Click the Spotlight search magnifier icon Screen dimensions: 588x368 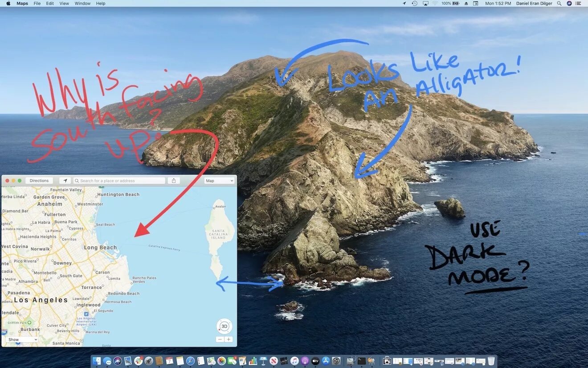click(559, 3)
